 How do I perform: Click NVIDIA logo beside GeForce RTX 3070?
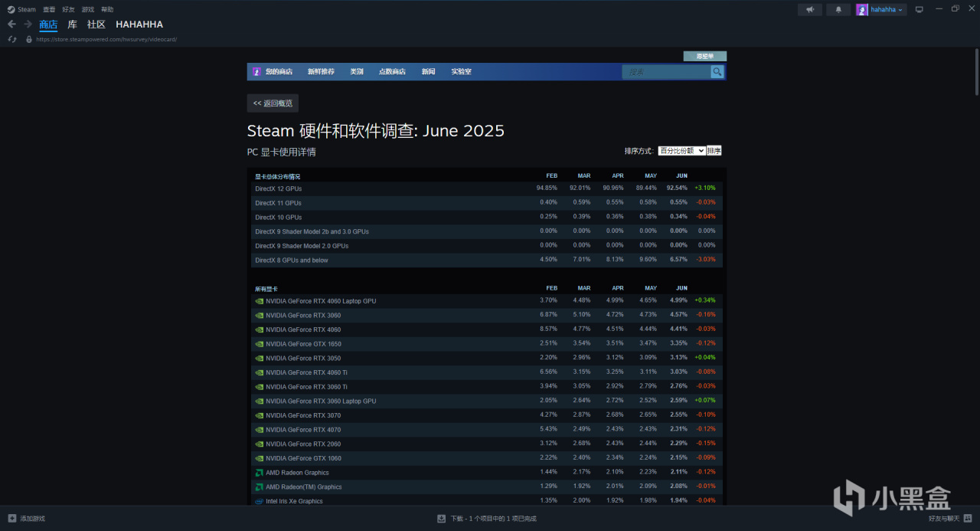click(x=260, y=415)
